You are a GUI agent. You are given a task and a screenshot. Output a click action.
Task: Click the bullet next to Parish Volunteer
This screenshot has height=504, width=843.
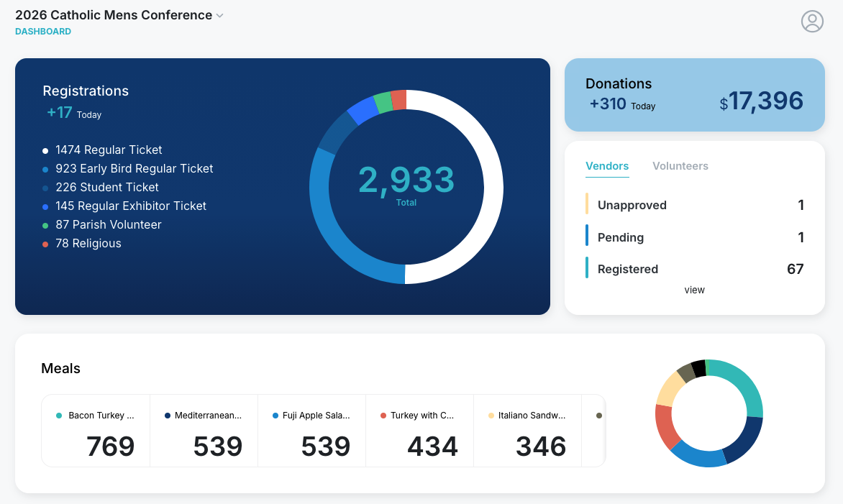coord(45,224)
